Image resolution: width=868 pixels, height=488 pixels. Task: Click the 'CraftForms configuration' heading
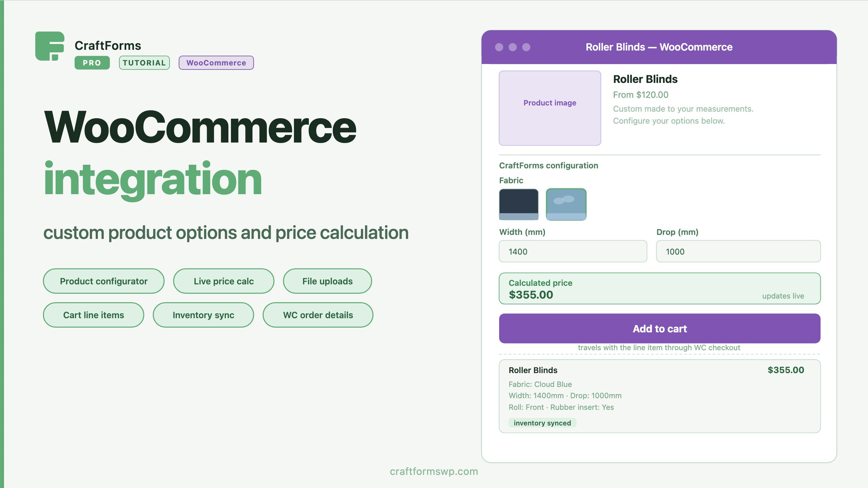(549, 166)
